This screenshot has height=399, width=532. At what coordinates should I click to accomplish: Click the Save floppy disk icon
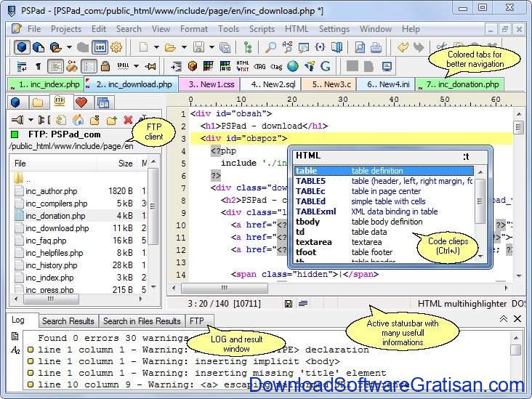[x=198, y=47]
